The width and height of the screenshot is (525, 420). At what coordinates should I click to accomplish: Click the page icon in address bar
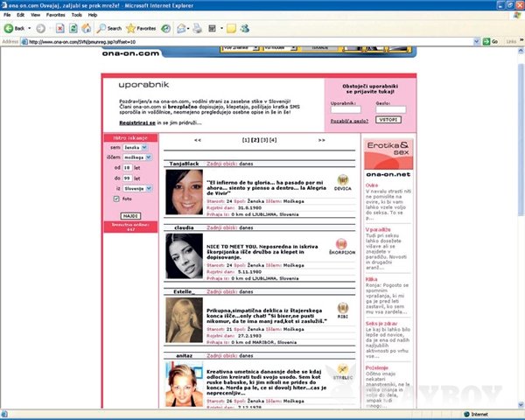24,42
